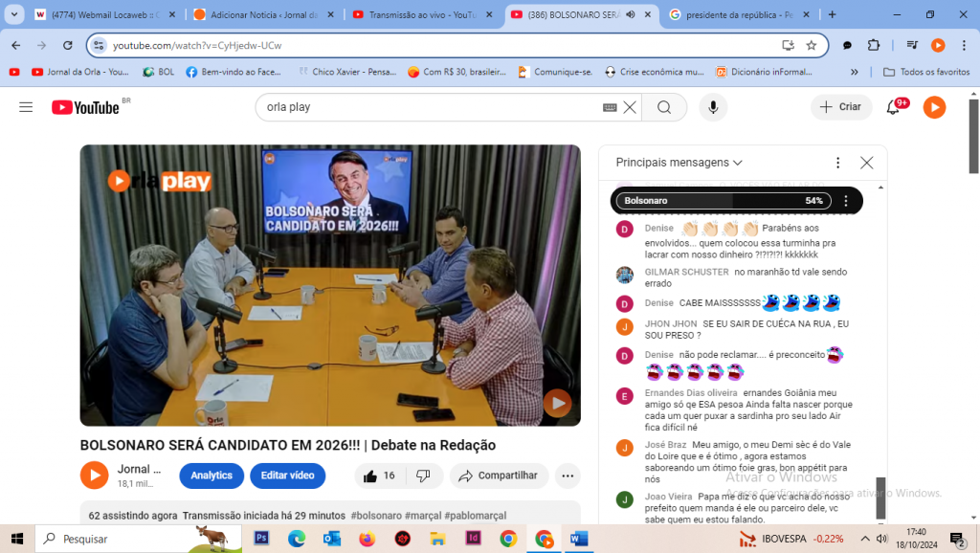The width and height of the screenshot is (980, 553).
Task: Switch to the presidente da república tab
Action: coord(740,14)
